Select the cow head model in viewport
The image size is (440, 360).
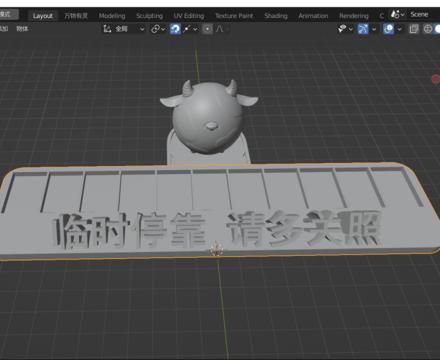(208, 115)
